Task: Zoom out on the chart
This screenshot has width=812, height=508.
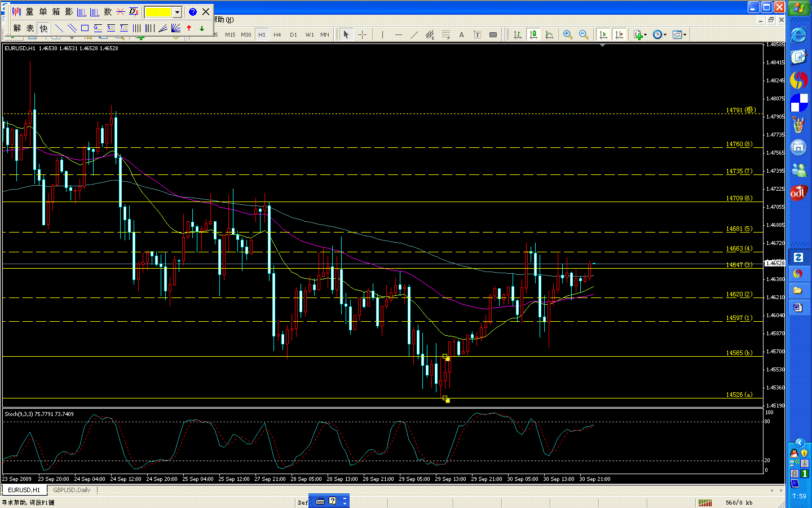Action: tap(583, 35)
